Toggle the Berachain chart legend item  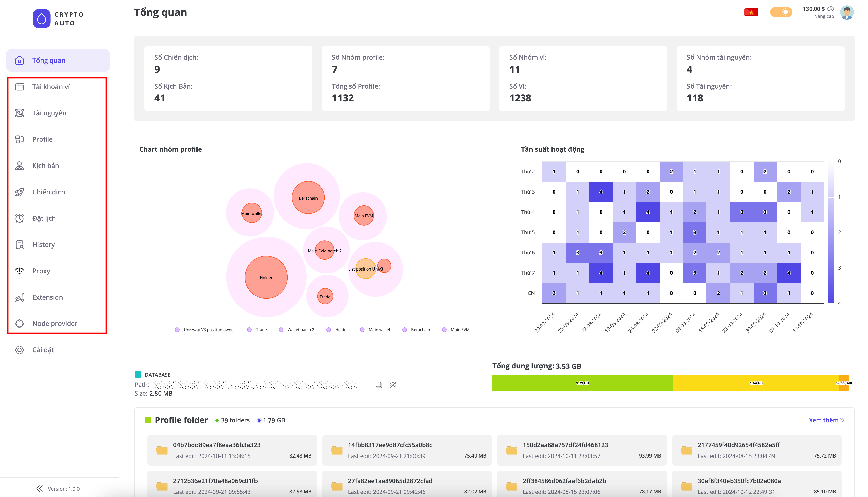(x=417, y=330)
